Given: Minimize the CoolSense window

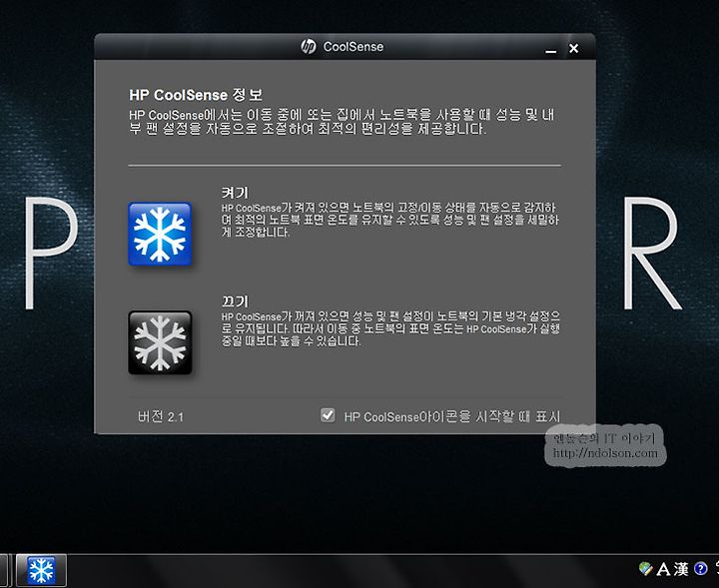Looking at the screenshot, I should [x=550, y=49].
